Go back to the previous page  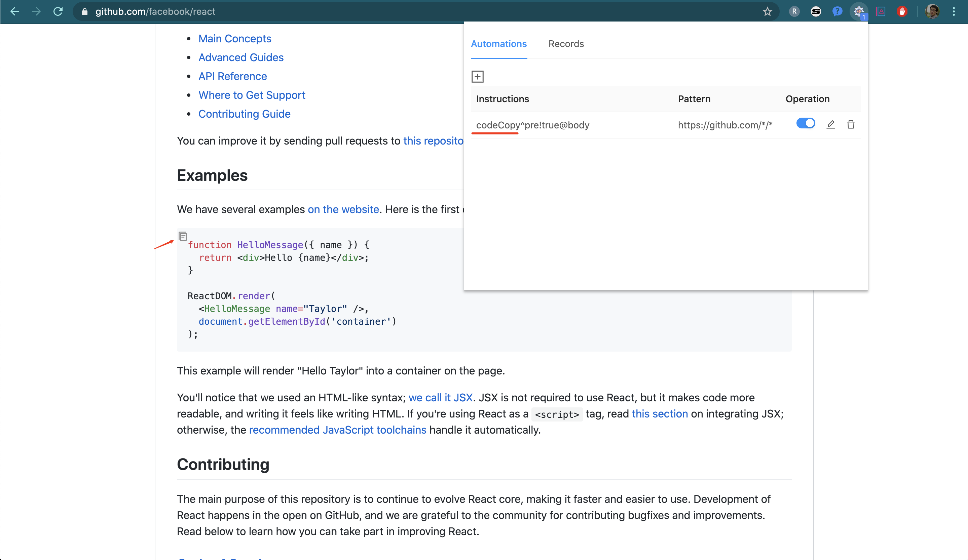pyautogui.click(x=15, y=11)
